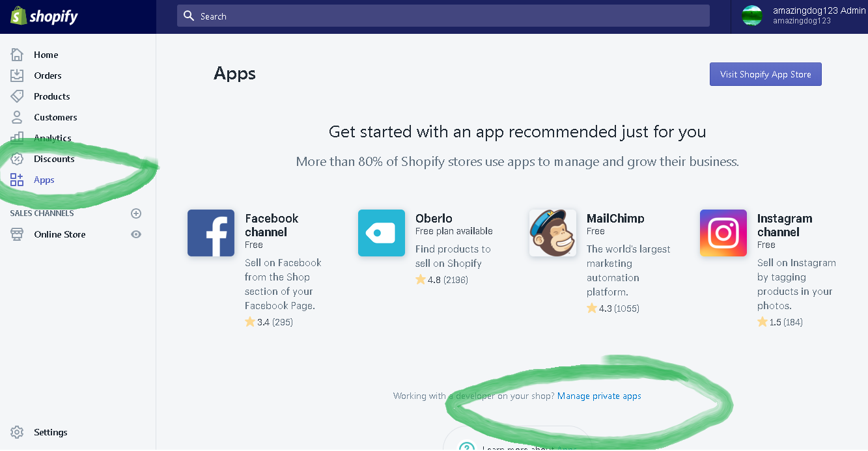Select the Apps sidebar item
The width and height of the screenshot is (868, 451).
44,180
